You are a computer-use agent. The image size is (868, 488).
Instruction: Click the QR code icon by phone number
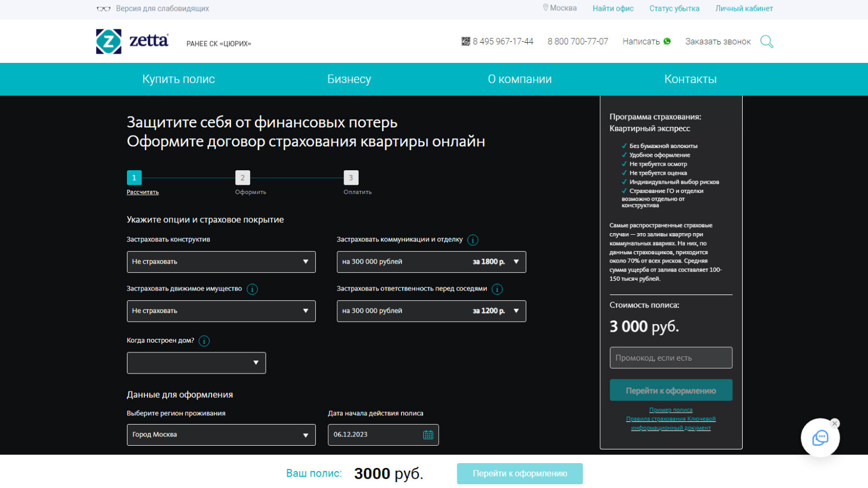[465, 41]
